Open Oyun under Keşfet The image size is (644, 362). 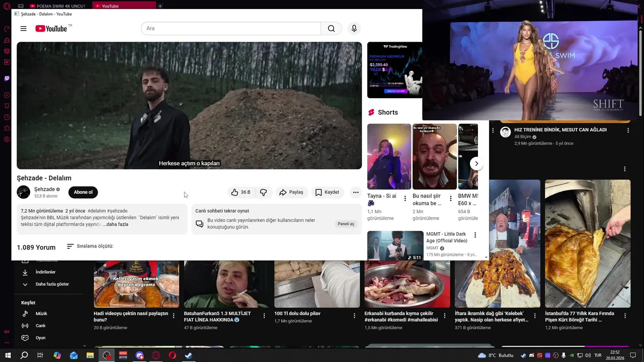[40, 338]
